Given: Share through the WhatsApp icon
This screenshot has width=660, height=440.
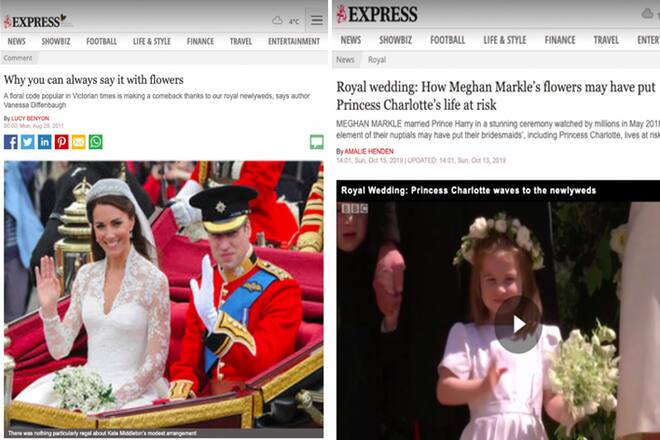Looking at the screenshot, I should click(x=96, y=142).
